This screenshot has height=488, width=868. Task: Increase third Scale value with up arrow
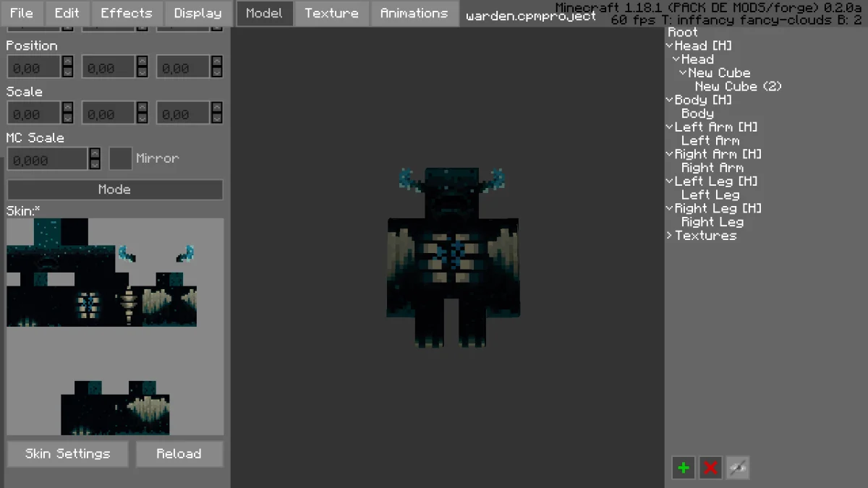(x=217, y=108)
